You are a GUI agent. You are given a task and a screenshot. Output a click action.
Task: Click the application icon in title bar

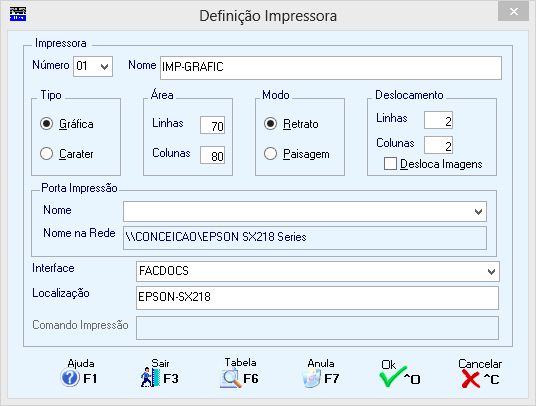point(18,14)
